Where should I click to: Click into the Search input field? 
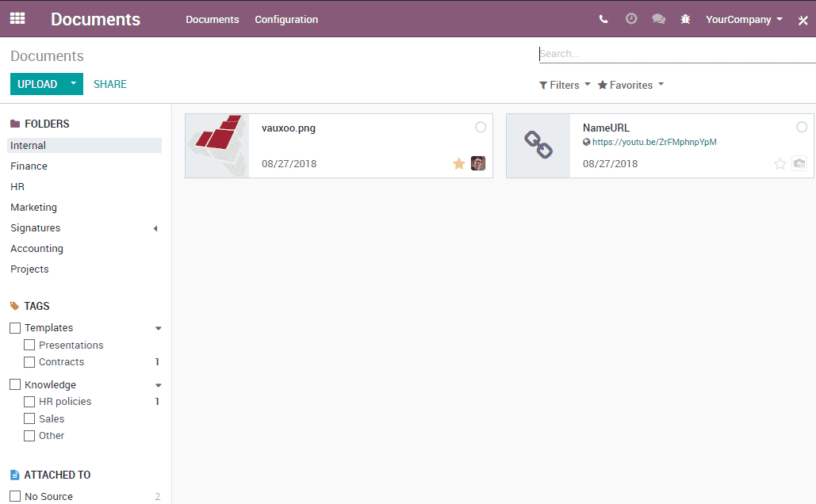point(674,54)
